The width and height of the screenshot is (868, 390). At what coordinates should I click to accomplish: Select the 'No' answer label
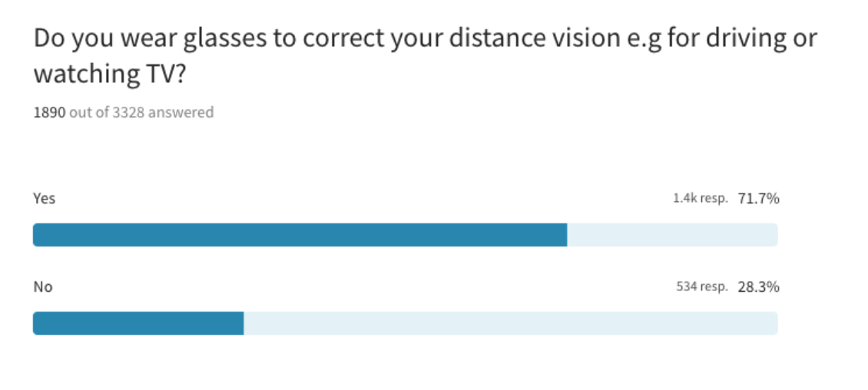42,286
